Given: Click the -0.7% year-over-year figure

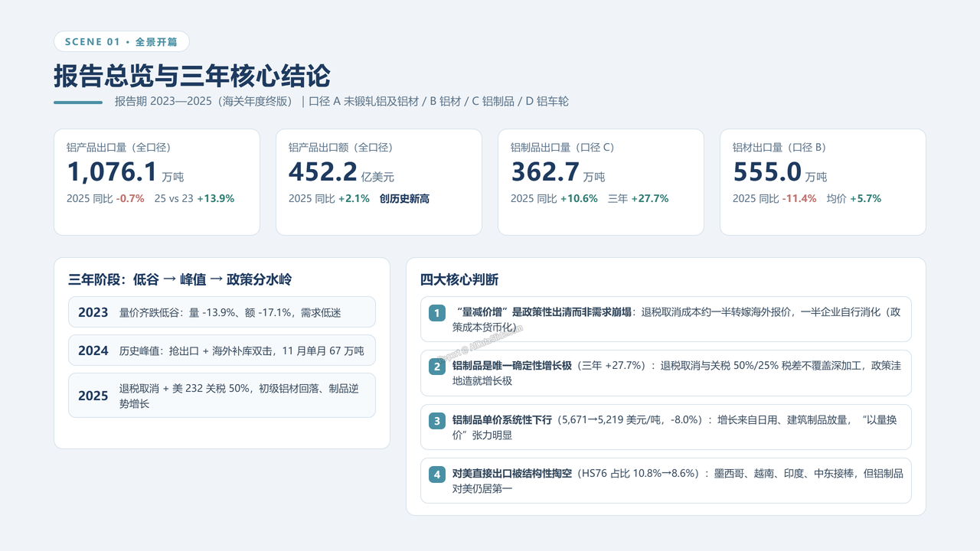Looking at the screenshot, I should click(x=130, y=198).
